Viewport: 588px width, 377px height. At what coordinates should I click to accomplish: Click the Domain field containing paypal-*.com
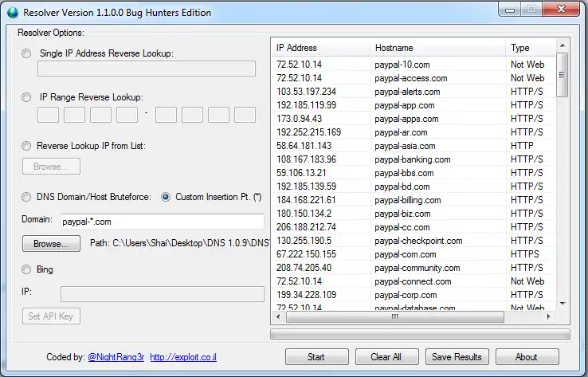coord(163,222)
